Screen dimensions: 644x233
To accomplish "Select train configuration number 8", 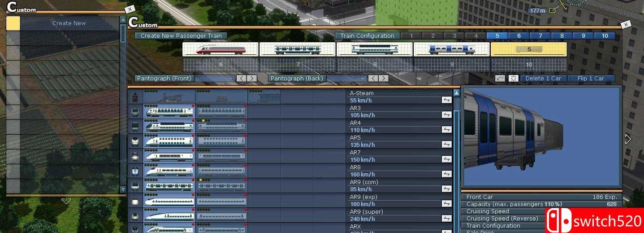I will click(x=562, y=36).
